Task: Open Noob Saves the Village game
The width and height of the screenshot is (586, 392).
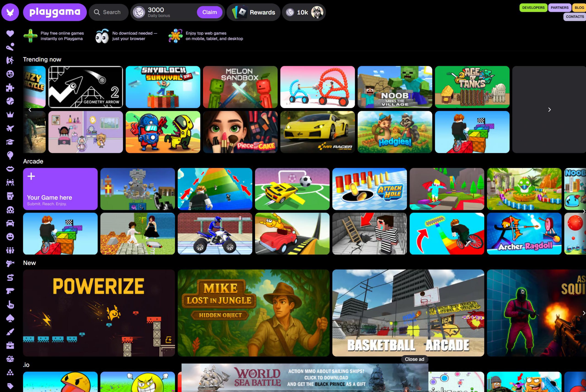Action: pos(395,87)
